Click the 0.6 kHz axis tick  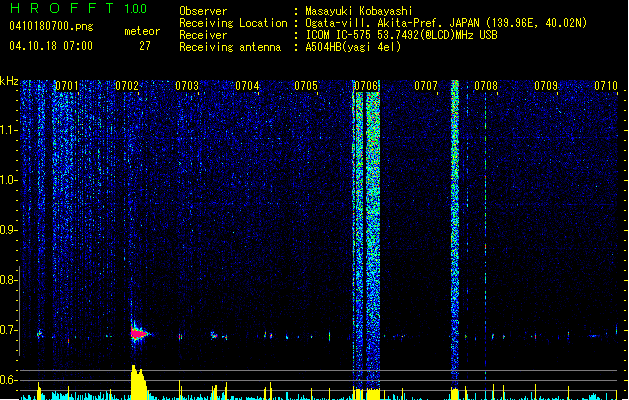8,380
